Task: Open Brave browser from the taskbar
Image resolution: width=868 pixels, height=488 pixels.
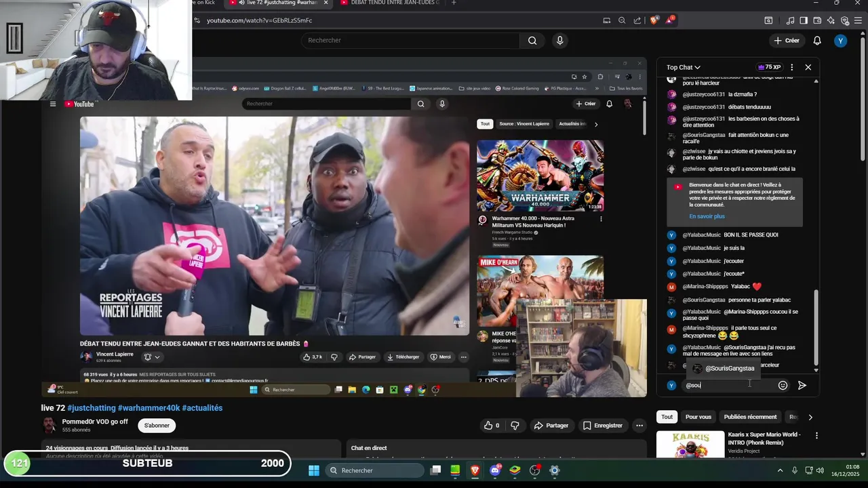Action: pyautogui.click(x=475, y=470)
